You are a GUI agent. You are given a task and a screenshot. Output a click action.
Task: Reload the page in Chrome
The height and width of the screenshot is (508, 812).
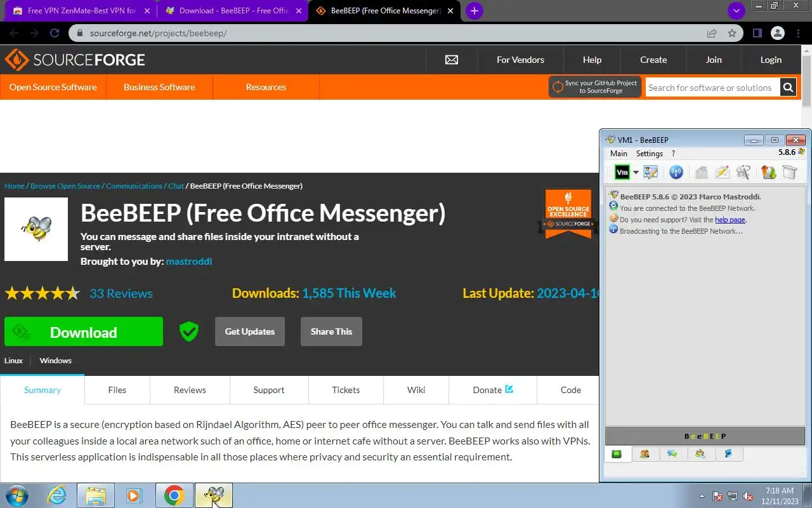coord(55,33)
